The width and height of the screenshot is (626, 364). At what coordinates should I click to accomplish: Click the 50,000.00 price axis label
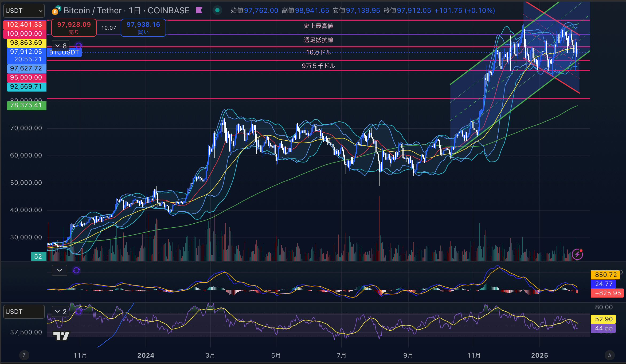pyautogui.click(x=26, y=183)
